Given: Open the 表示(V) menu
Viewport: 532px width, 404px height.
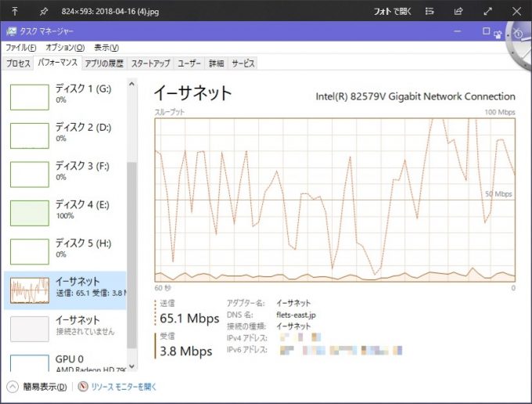Looking at the screenshot, I should click(106, 48).
